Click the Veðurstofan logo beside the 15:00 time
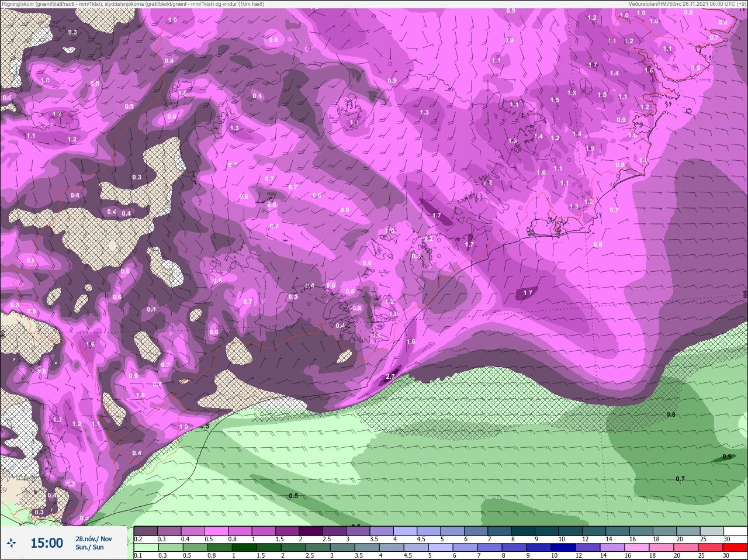The height and width of the screenshot is (560, 748). (11, 543)
